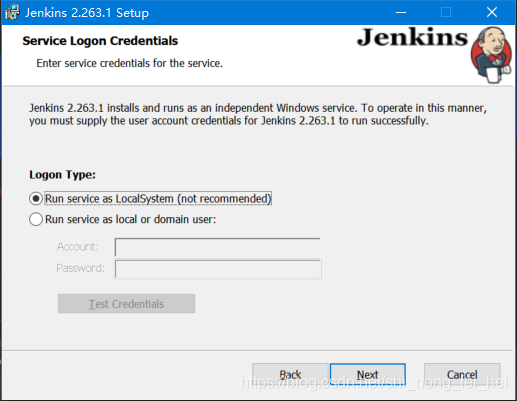This screenshot has height=401, width=517.
Task: Proceed with the Next button
Action: [x=368, y=374]
